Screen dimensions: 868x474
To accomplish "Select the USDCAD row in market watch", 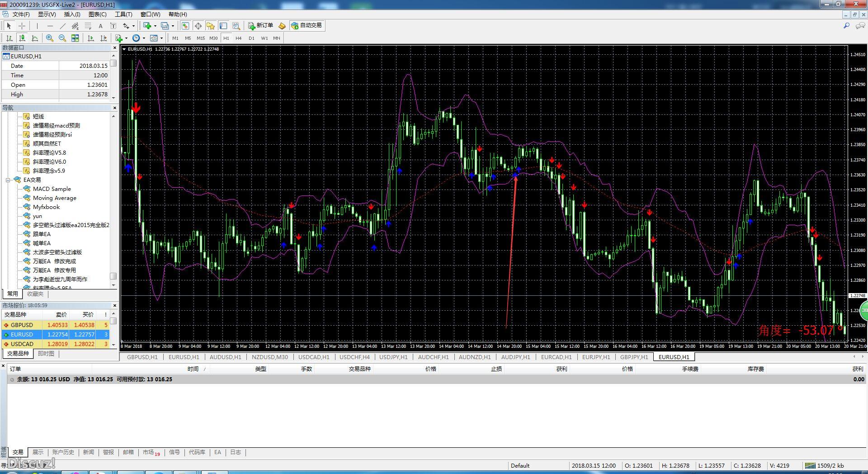I will tap(55, 344).
